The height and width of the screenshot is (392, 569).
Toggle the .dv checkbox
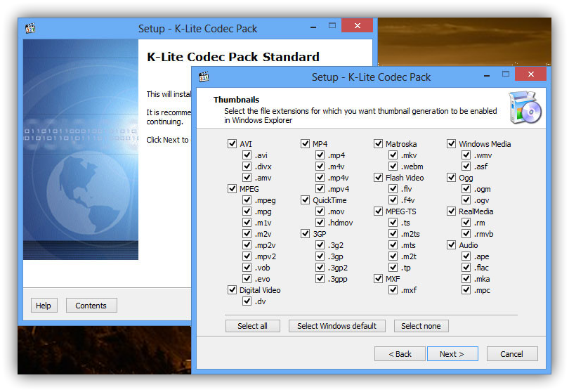tap(247, 301)
